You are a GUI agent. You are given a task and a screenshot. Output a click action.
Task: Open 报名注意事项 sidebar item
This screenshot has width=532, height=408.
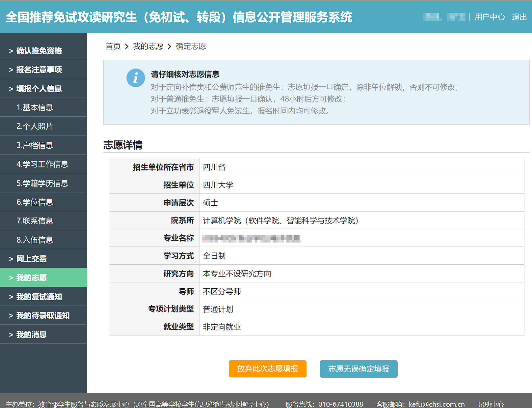coord(43,70)
